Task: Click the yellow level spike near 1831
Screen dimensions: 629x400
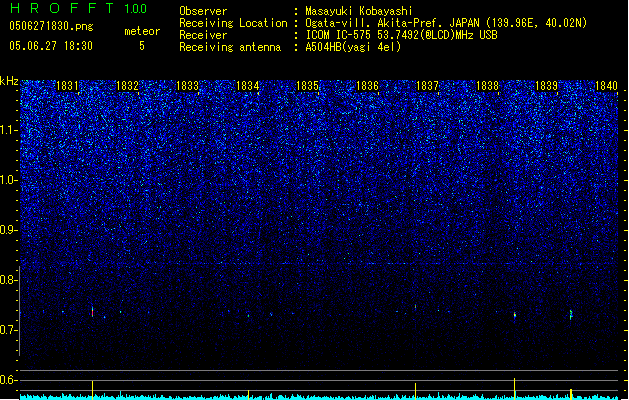Action: 93,390
